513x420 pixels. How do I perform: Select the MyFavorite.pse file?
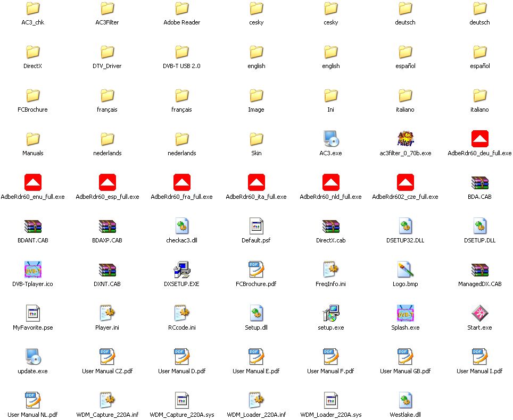[x=32, y=314]
